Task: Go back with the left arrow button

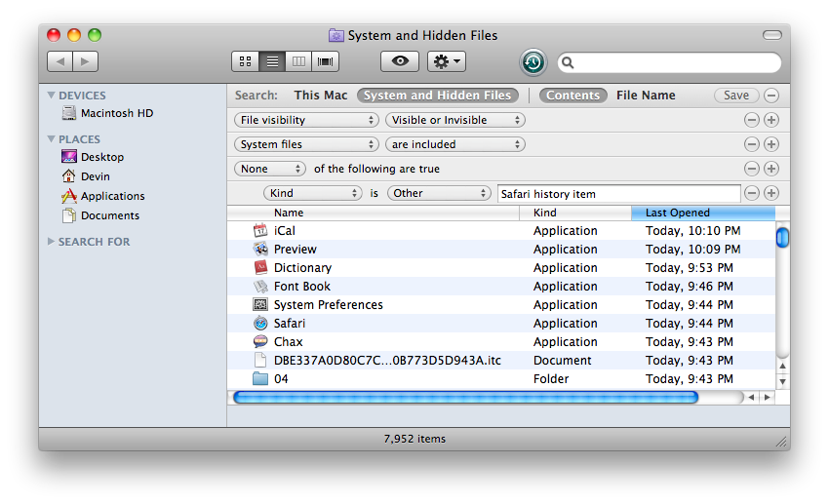Action: coord(59,61)
